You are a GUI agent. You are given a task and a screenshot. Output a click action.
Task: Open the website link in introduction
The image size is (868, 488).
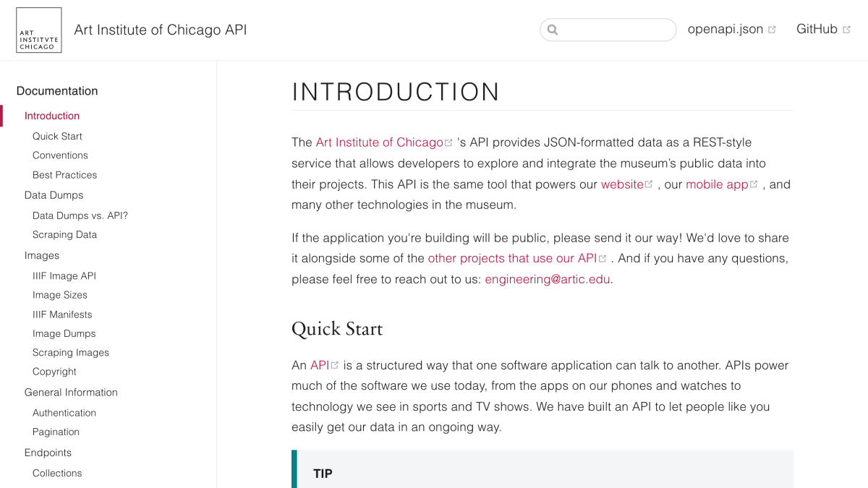pyautogui.click(x=622, y=184)
